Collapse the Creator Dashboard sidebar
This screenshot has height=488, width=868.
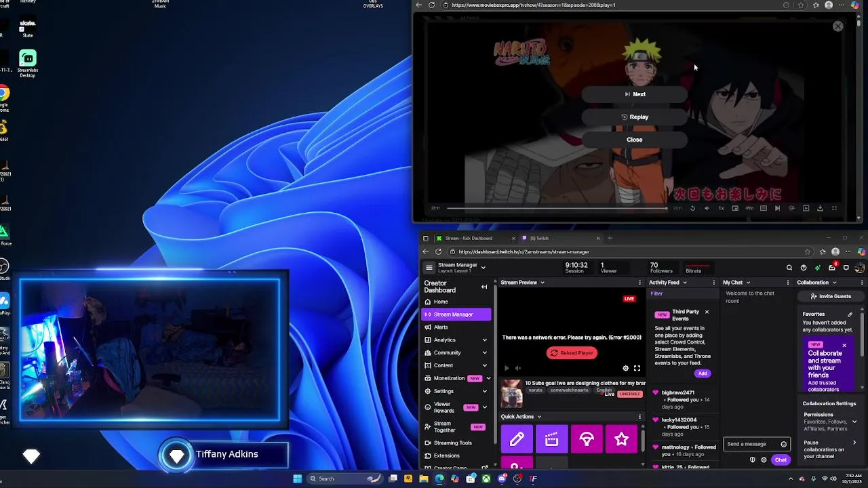point(484,287)
